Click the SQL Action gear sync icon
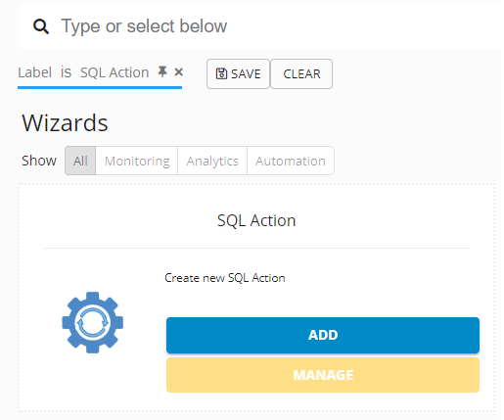Screen dimensions: 504x420 coord(93,322)
